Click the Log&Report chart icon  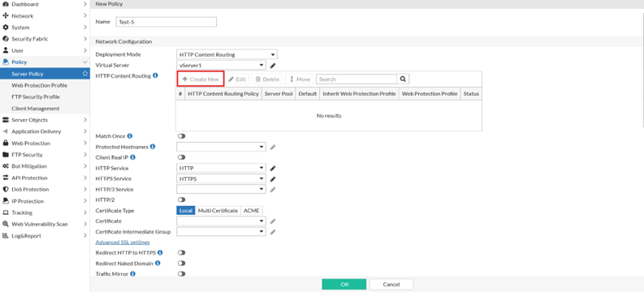pyautogui.click(x=6, y=236)
